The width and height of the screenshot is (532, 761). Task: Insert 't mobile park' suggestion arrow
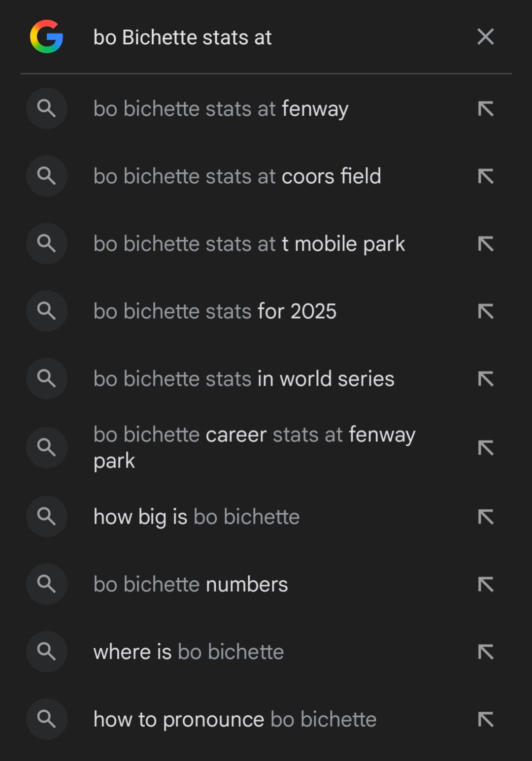(x=486, y=244)
